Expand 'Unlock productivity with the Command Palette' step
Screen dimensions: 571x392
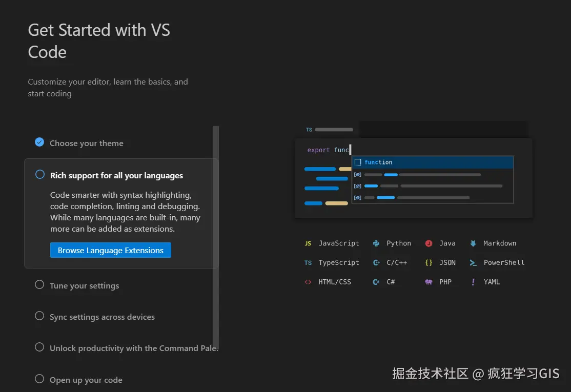(x=134, y=348)
